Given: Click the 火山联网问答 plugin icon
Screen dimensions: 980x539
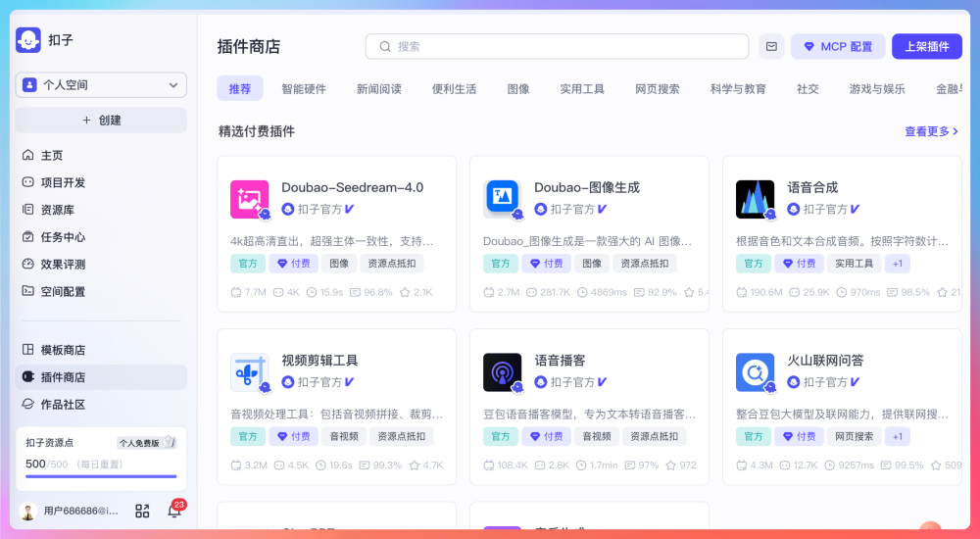Looking at the screenshot, I should pos(755,372).
